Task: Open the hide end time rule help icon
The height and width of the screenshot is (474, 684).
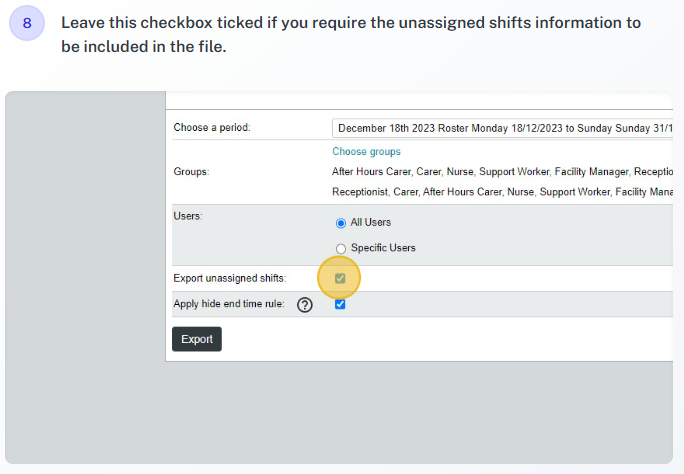Action: 304,305
